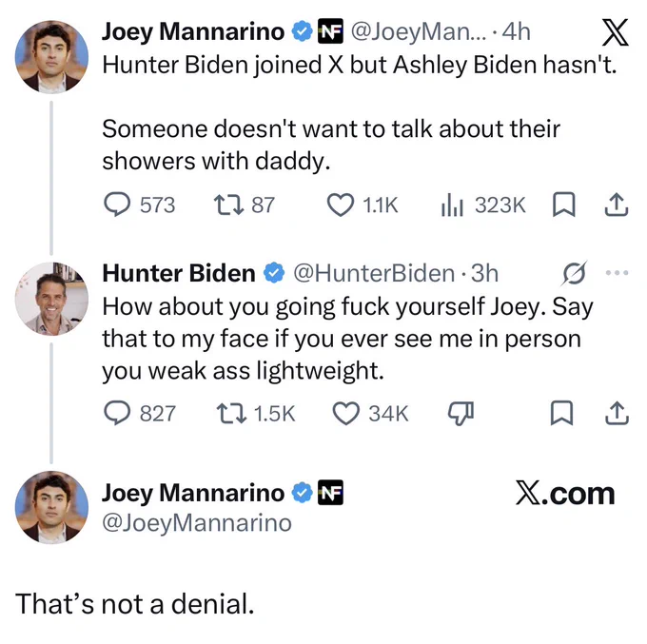Open Hunter Biden's profile picture
647x644 pixels.
click(51, 299)
